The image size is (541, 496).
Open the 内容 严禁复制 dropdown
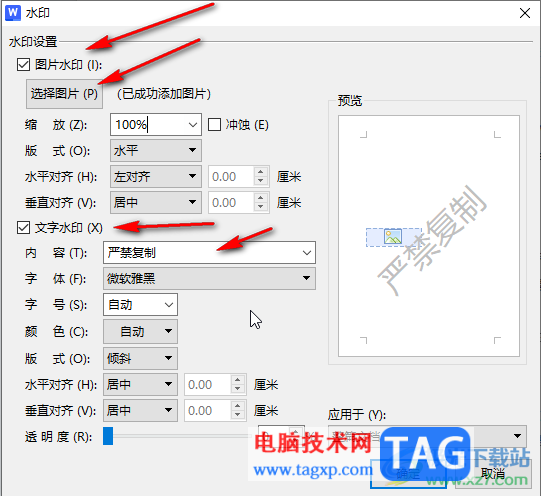306,253
